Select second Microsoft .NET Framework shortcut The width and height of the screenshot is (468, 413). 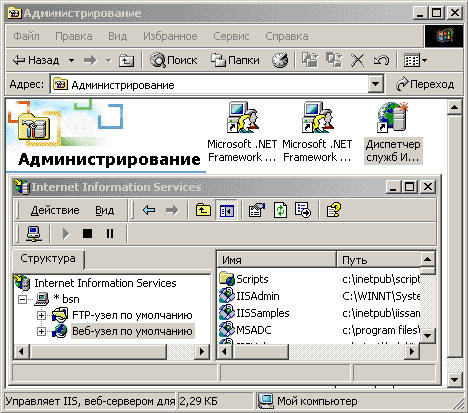(317, 132)
